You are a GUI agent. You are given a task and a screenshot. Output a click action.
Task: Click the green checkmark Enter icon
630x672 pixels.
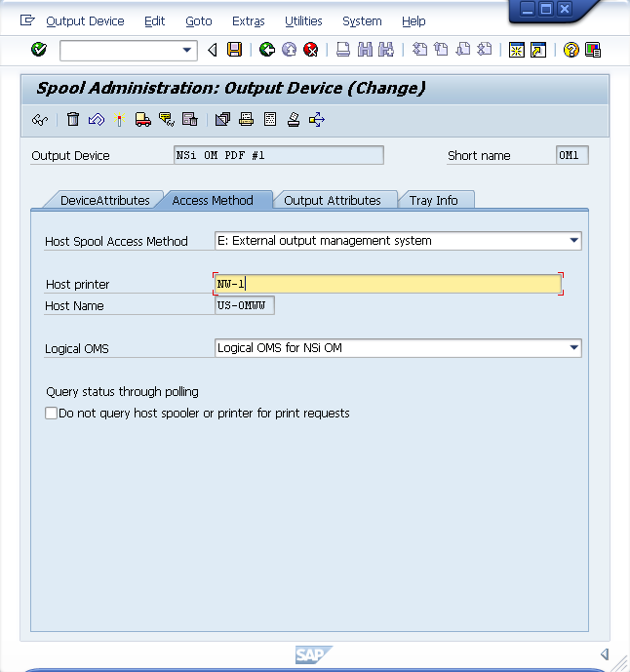[x=39, y=50]
